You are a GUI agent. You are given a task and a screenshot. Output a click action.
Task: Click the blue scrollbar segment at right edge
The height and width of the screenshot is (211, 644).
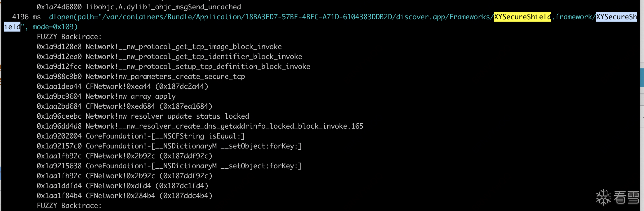[642, 77]
